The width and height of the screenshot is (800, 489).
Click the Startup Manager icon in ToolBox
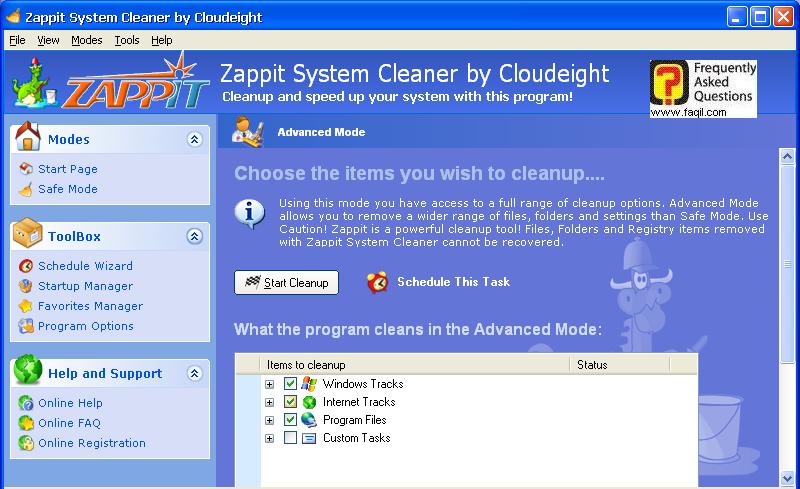(x=26, y=286)
